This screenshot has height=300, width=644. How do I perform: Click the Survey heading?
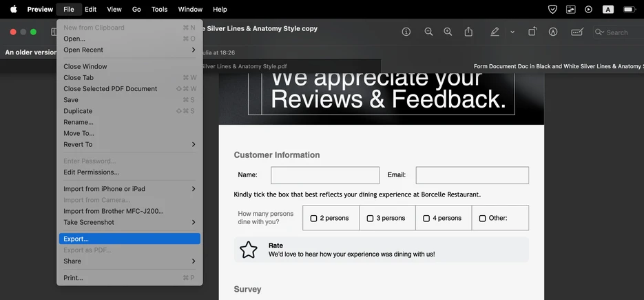tap(247, 289)
